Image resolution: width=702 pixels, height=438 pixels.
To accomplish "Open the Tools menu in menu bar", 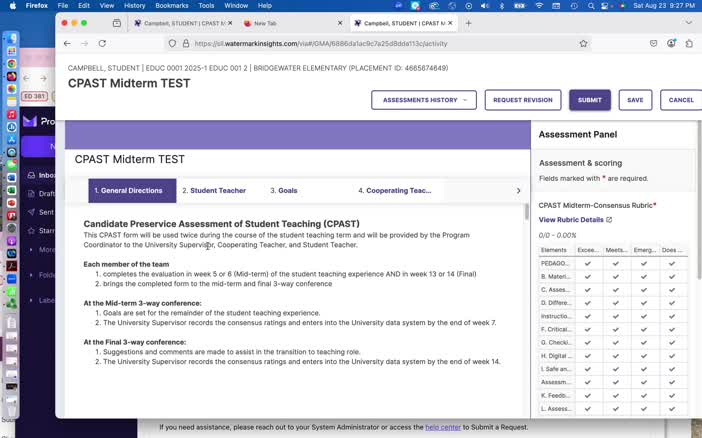I will pyautogui.click(x=206, y=6).
